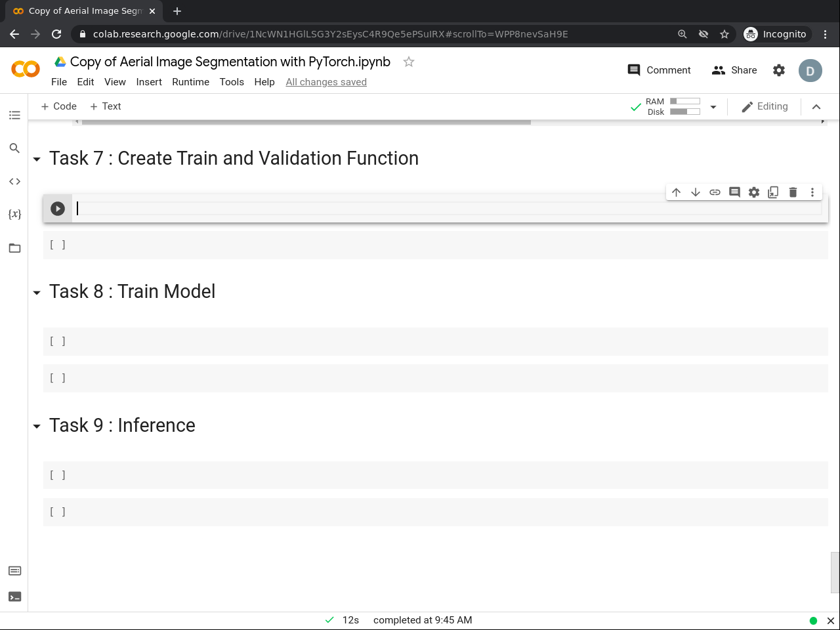Open the Files sidebar panel

coord(14,248)
